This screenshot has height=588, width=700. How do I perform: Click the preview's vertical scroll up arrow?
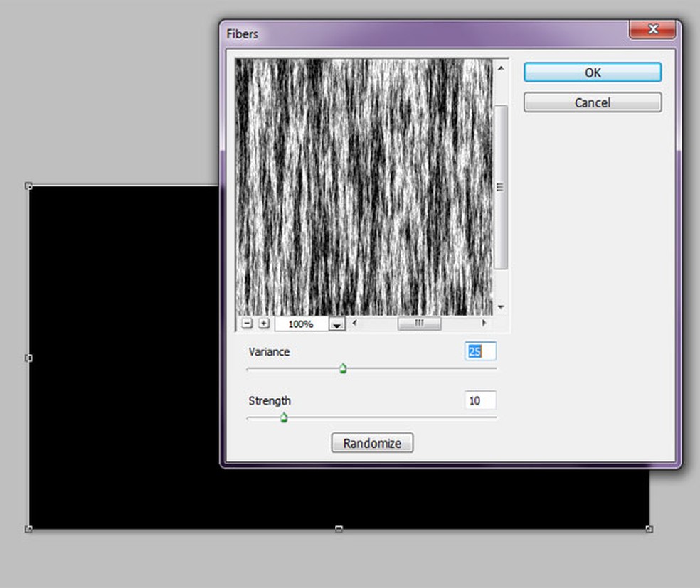(x=501, y=68)
